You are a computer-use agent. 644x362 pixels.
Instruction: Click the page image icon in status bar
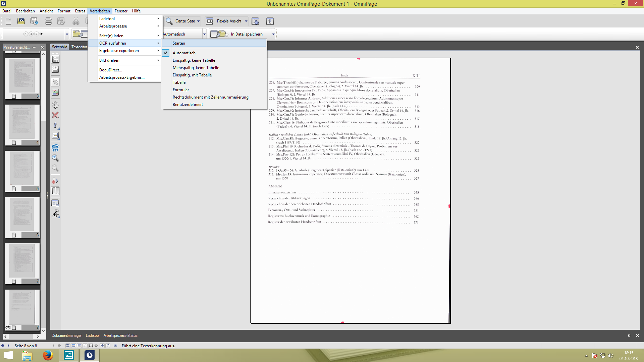tap(73, 346)
